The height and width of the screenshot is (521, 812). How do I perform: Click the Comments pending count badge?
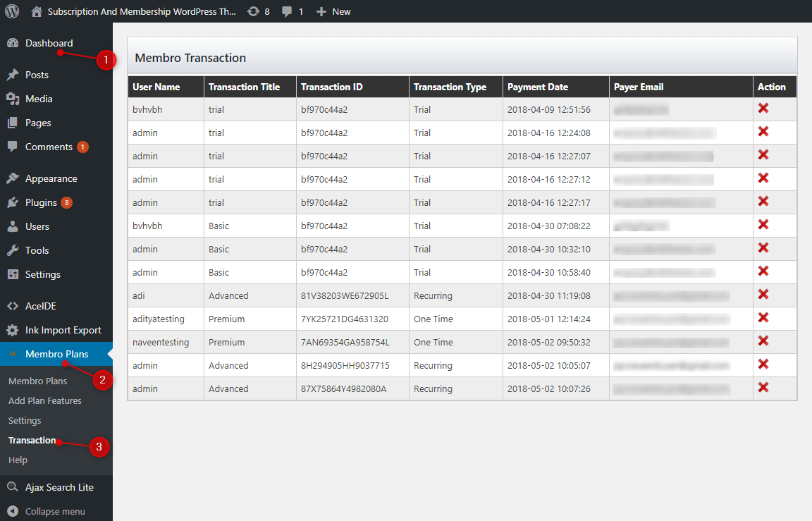[82, 147]
